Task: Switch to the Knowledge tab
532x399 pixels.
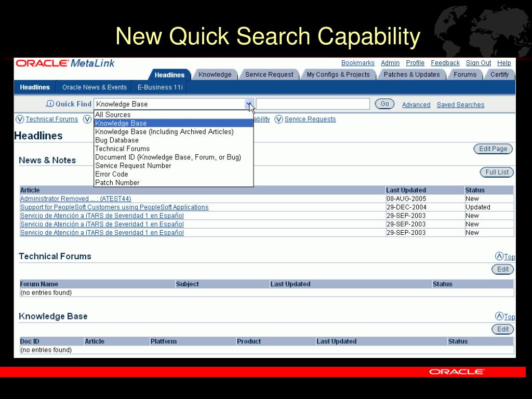Action: point(215,75)
